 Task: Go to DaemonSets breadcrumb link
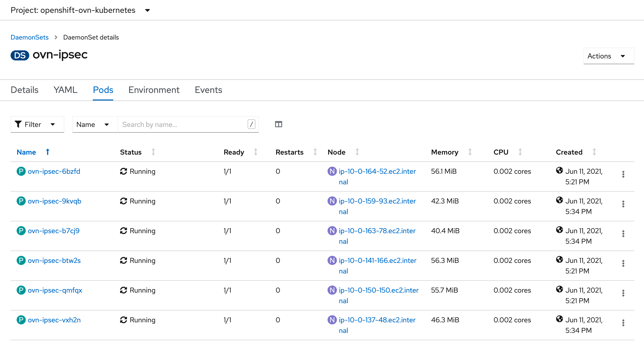[x=30, y=37]
